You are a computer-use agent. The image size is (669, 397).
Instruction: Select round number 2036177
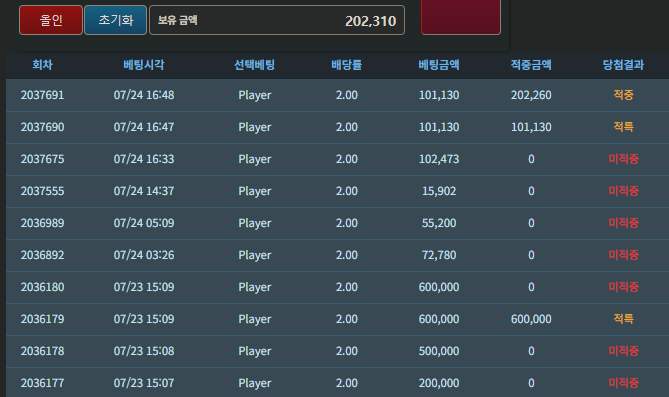(43, 383)
